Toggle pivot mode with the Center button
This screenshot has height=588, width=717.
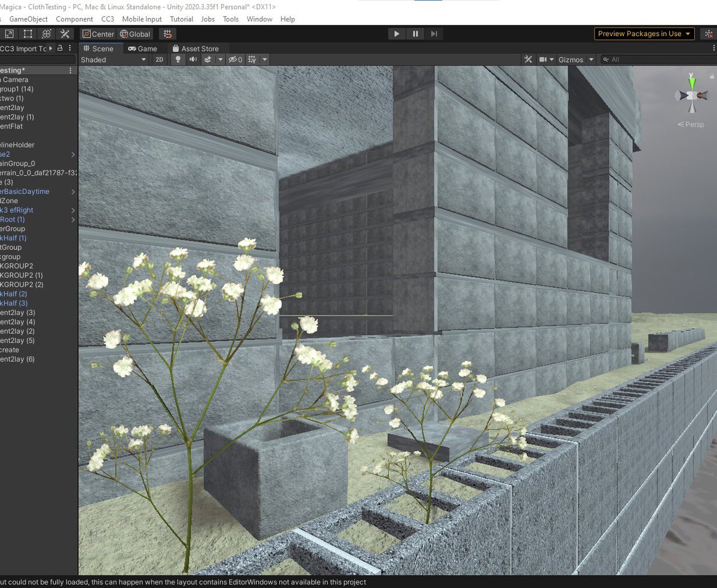coord(98,34)
